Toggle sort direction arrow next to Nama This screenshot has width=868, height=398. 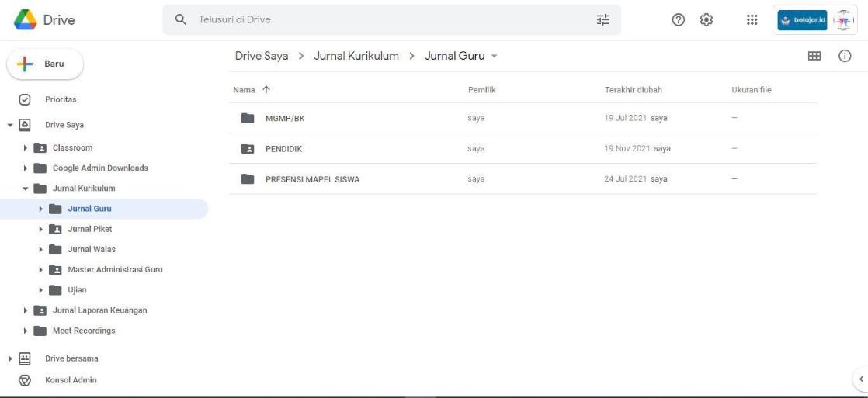(x=264, y=91)
